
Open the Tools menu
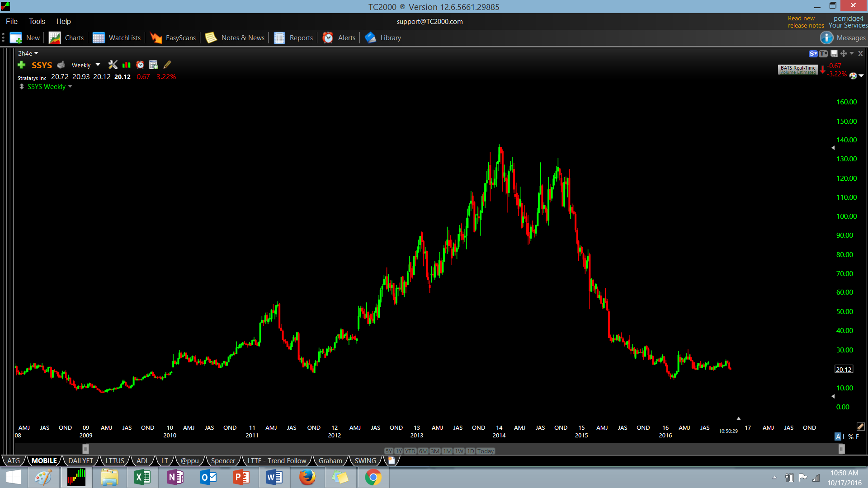click(37, 21)
